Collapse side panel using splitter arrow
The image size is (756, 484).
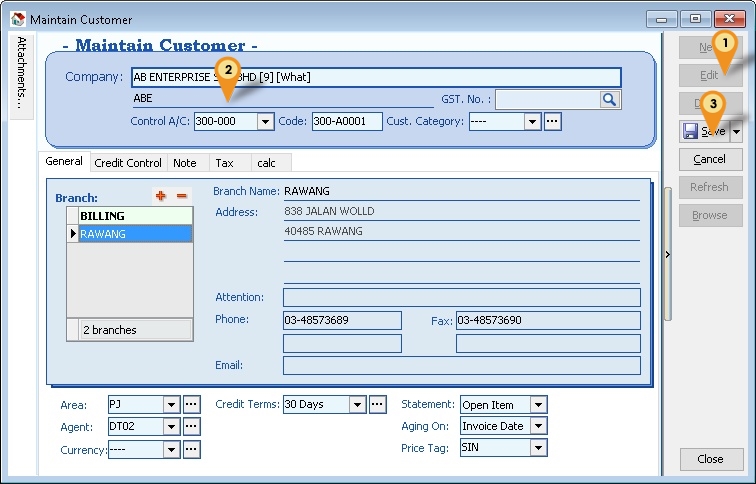pos(668,255)
